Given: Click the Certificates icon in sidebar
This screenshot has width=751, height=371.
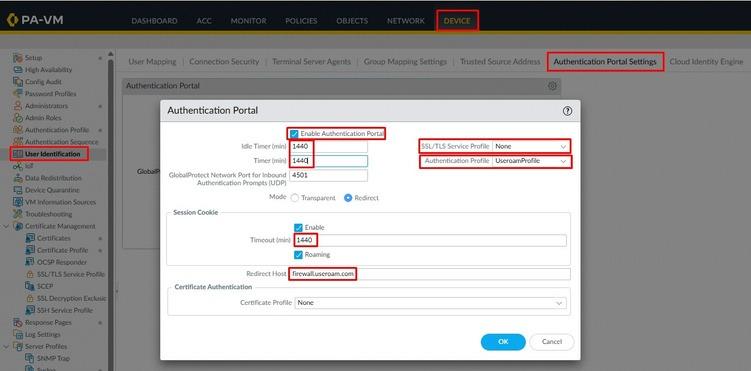Looking at the screenshot, I should point(30,238).
